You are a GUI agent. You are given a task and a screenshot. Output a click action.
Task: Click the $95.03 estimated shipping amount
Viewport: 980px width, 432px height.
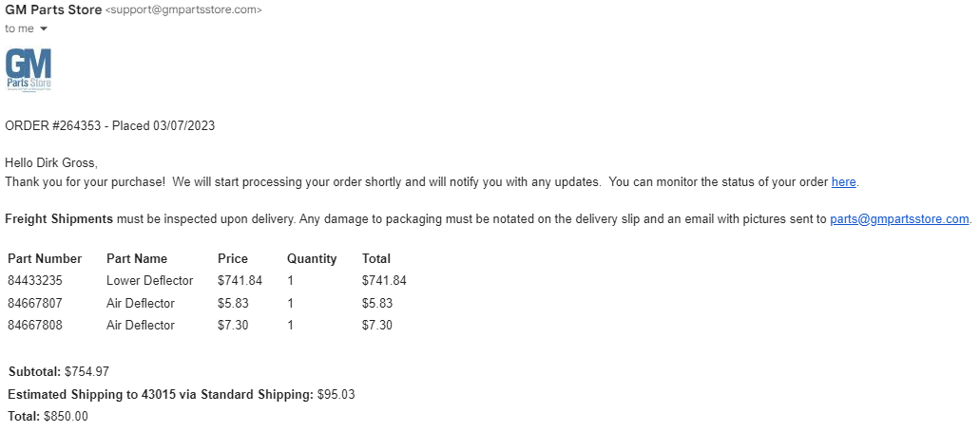[336, 394]
